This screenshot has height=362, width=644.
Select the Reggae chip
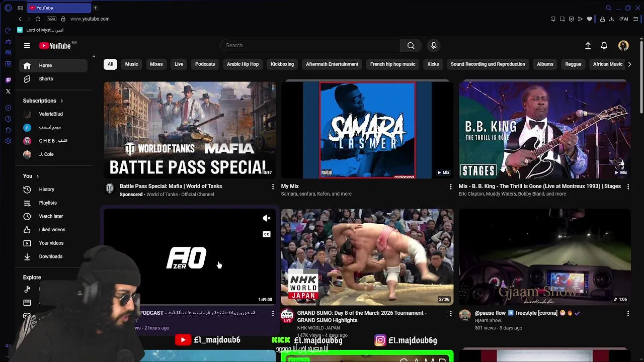(573, 64)
